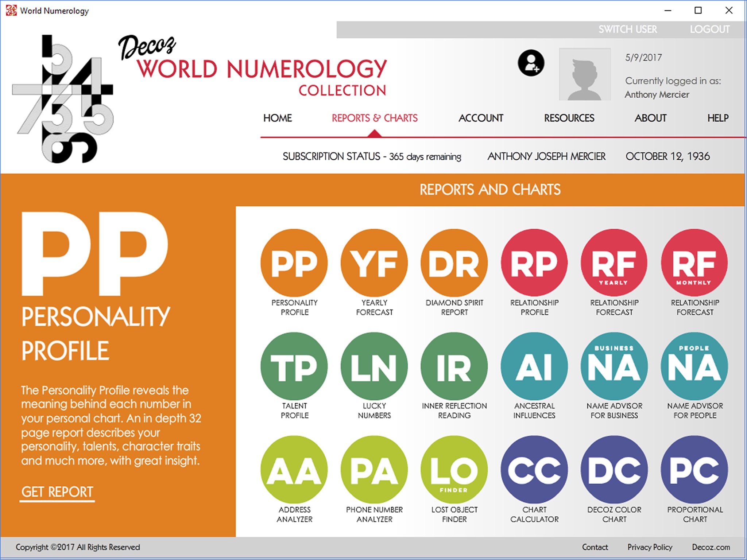The image size is (747, 560).
Task: Open the RESOURCES menu
Action: click(x=569, y=118)
